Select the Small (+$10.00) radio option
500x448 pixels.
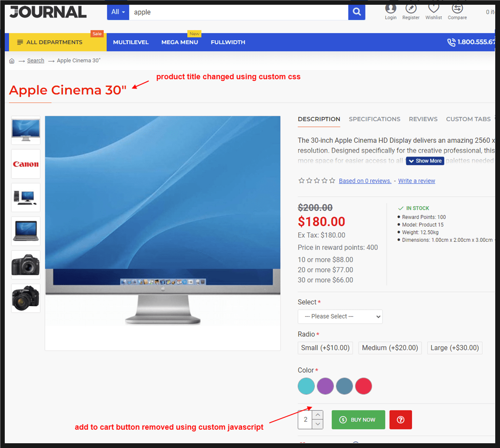pyautogui.click(x=325, y=348)
